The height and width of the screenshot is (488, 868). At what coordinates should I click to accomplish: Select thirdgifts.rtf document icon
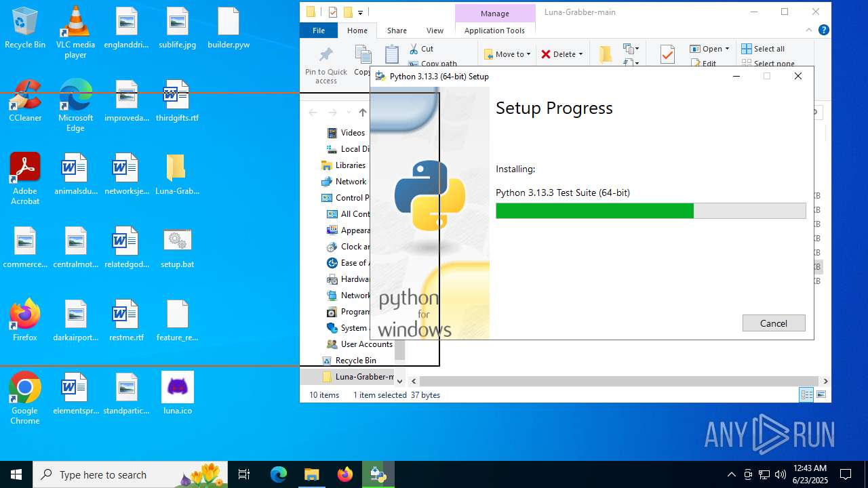177,100
